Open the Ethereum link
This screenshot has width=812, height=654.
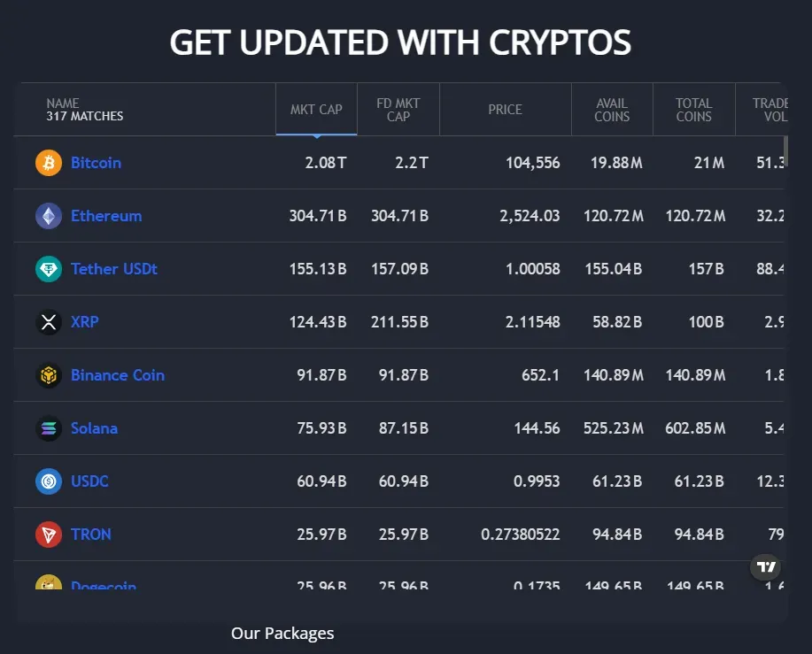coord(106,216)
